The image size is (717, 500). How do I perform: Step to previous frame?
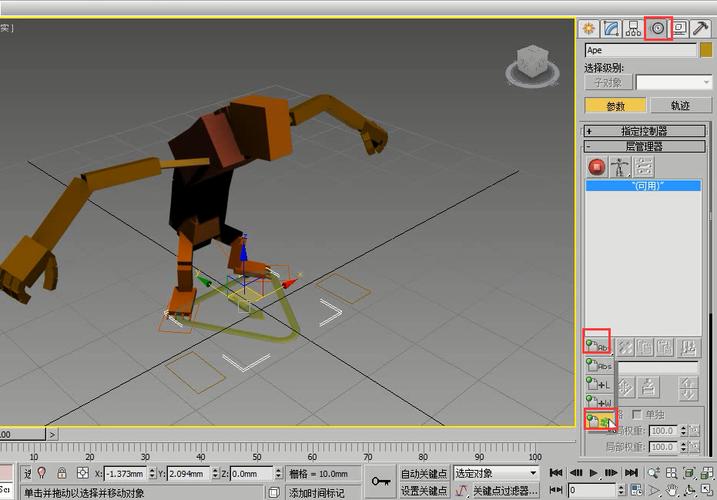click(x=575, y=473)
